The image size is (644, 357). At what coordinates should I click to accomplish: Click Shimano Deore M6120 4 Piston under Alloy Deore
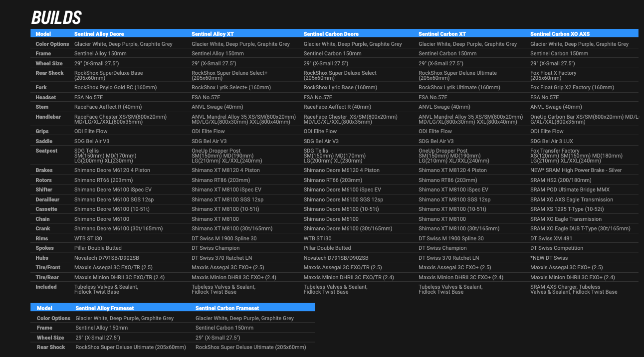click(x=112, y=170)
